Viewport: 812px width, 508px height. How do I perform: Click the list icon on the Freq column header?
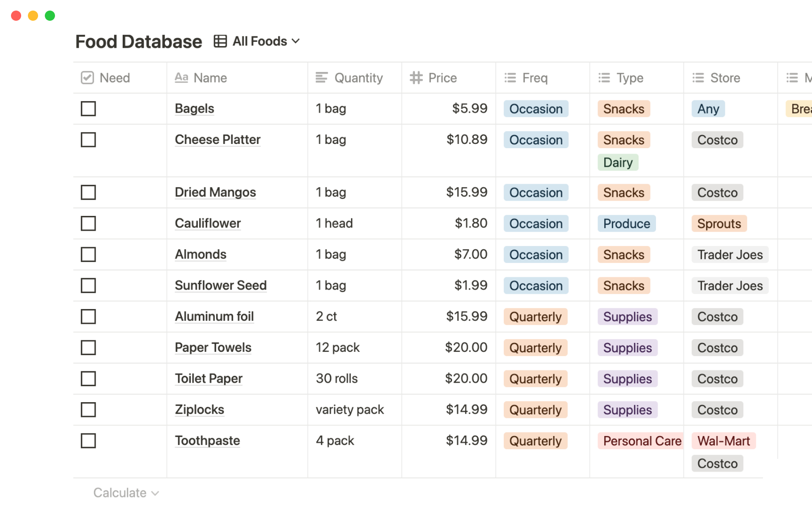click(510, 77)
